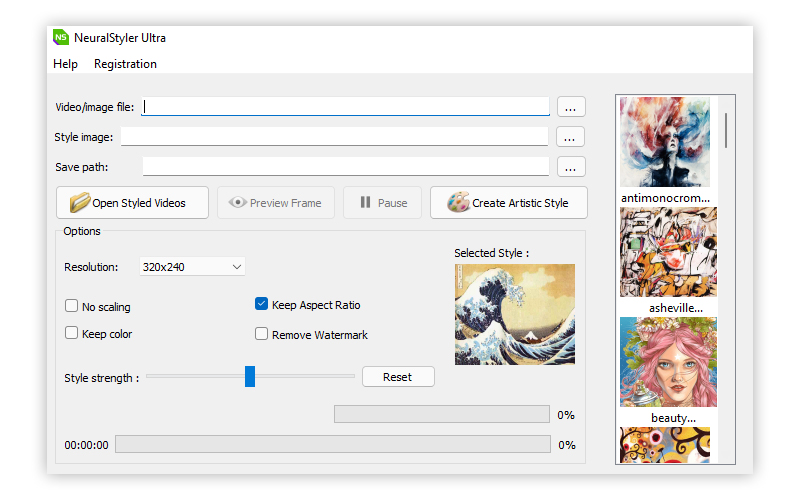Uncheck the Keep Aspect Ratio checkbox
This screenshot has width=800, height=500.
(261, 304)
